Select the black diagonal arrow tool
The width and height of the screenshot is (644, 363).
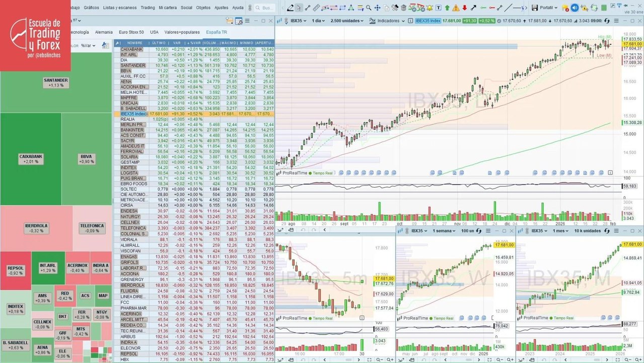(x=473, y=8)
